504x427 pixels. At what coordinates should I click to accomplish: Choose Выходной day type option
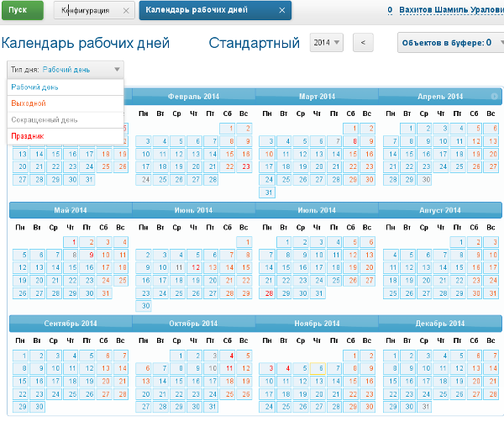click(x=29, y=103)
